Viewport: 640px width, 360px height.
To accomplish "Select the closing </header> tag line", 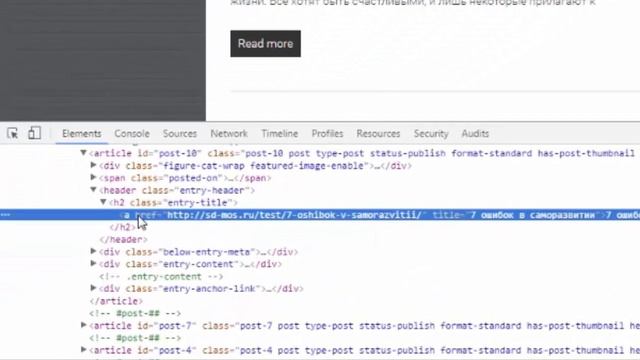I will (x=123, y=240).
